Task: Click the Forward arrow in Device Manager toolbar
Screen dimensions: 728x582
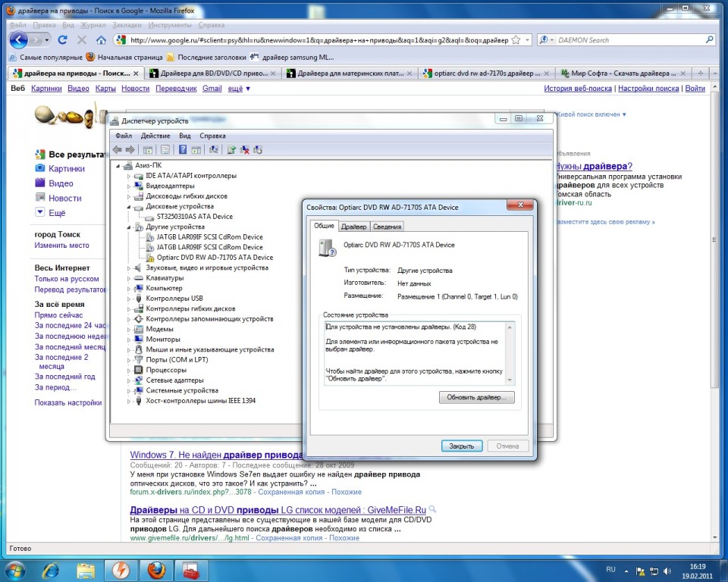Action: pos(130,149)
